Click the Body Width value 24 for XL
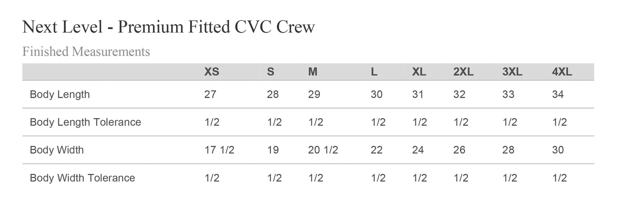 pos(418,150)
